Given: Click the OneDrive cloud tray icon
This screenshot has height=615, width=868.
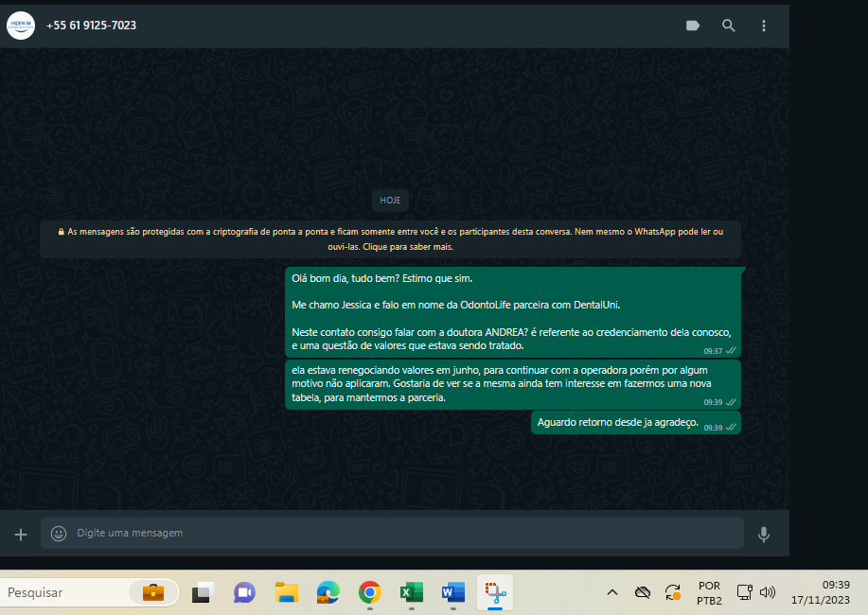Looking at the screenshot, I should [x=642, y=592].
